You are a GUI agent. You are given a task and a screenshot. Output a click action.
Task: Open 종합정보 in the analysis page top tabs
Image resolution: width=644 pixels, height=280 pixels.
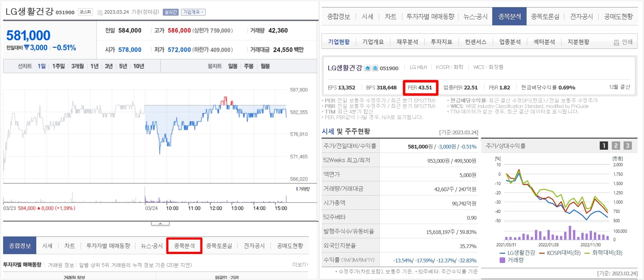[339, 16]
